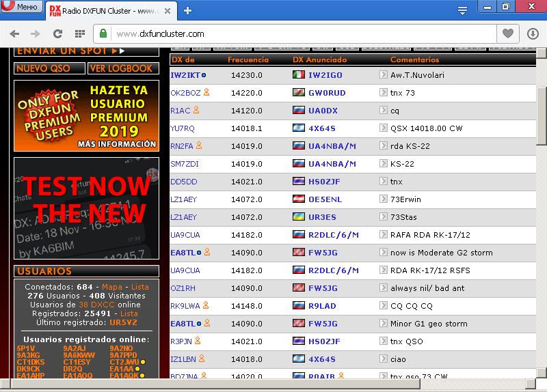The image size is (547, 392).
Task: Click the Frecuencia column header
Action: point(248,59)
